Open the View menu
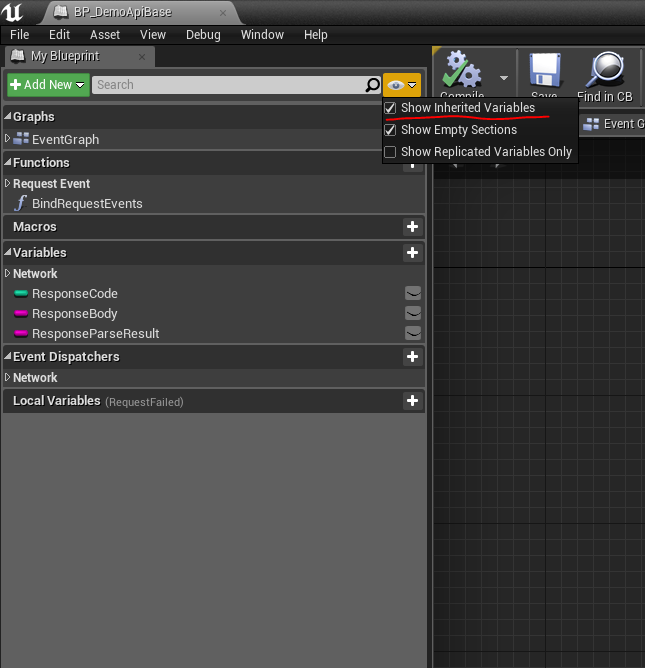The height and width of the screenshot is (668, 645). (x=153, y=35)
